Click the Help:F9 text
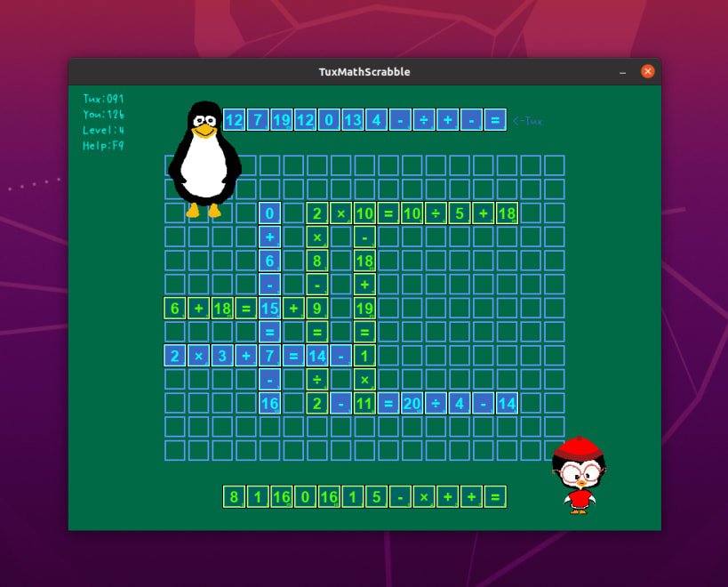 pos(103,146)
